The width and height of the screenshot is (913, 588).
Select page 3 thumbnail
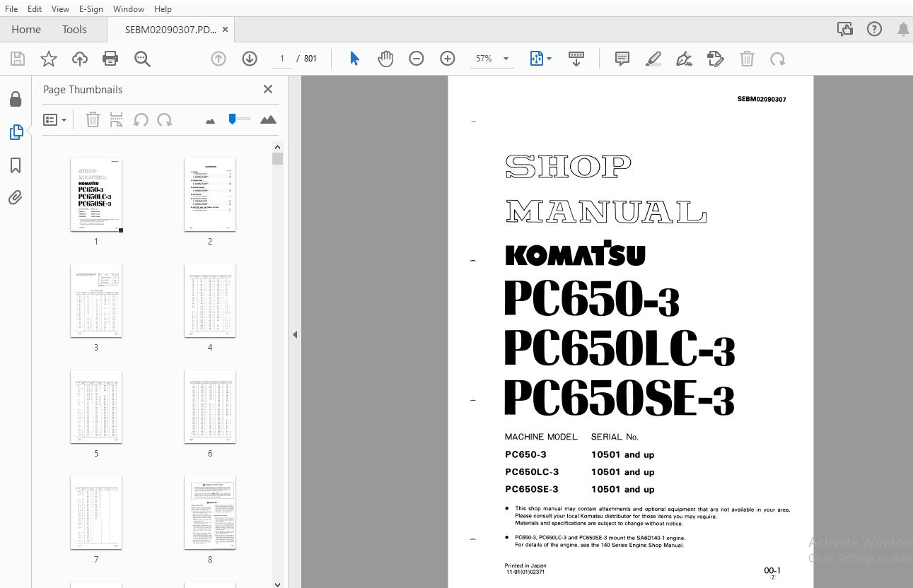coord(96,301)
